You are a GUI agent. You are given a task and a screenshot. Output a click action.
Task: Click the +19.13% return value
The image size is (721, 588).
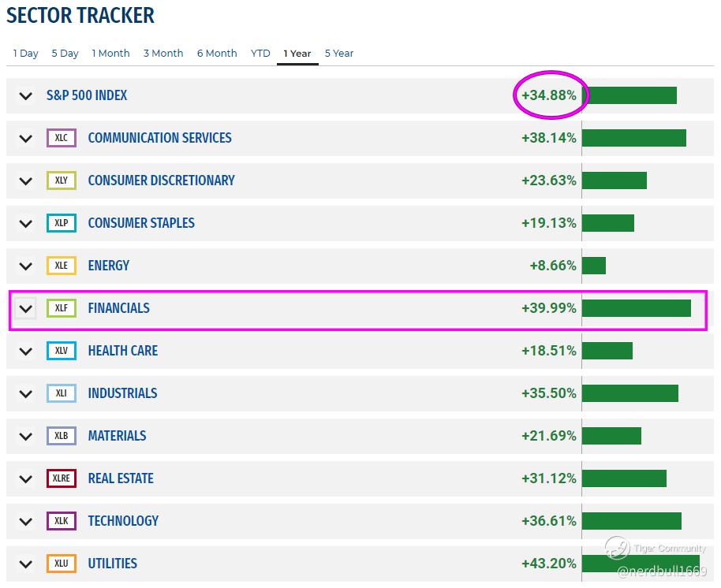tap(548, 223)
